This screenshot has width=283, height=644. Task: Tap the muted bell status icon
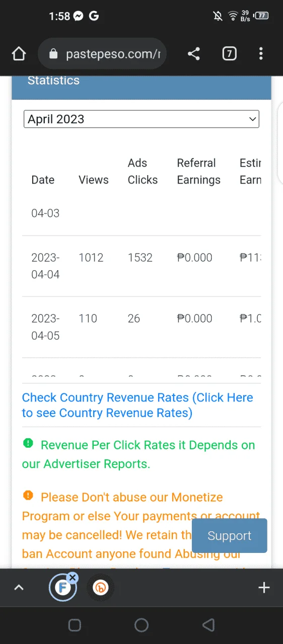(x=218, y=16)
